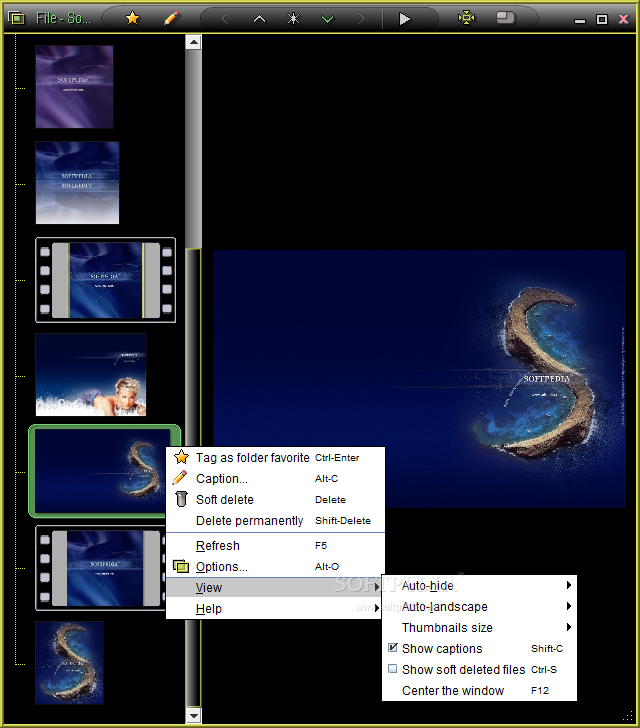Select the thumbnail with the blonde woman

tap(91, 375)
